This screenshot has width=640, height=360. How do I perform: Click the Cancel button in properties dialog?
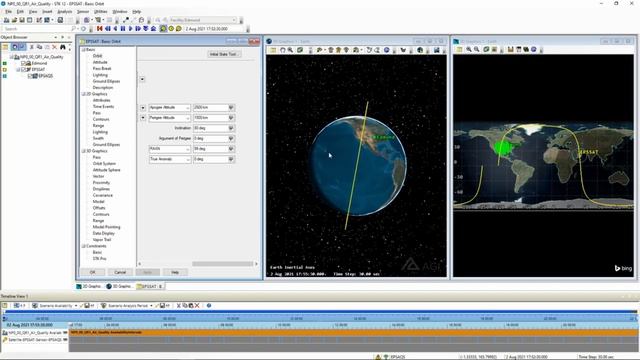(120, 272)
